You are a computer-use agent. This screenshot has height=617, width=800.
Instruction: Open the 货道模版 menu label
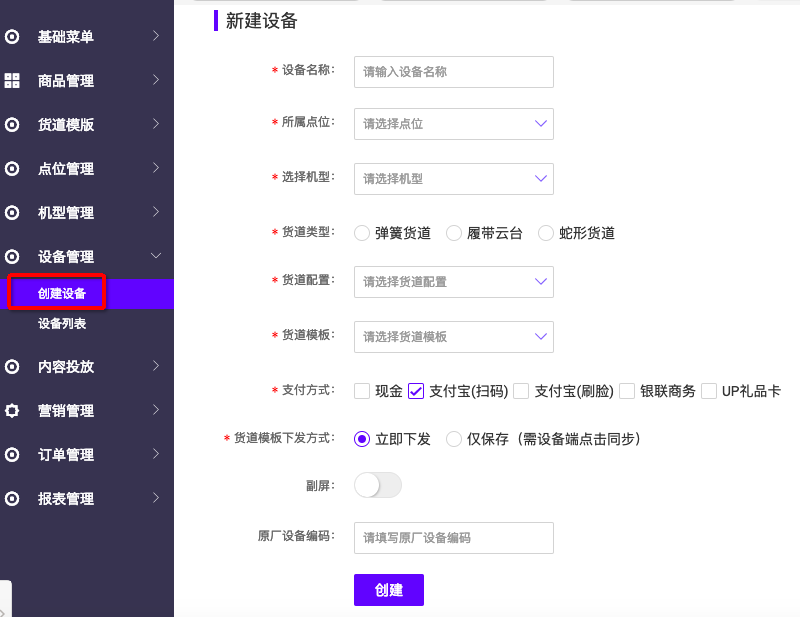66,125
